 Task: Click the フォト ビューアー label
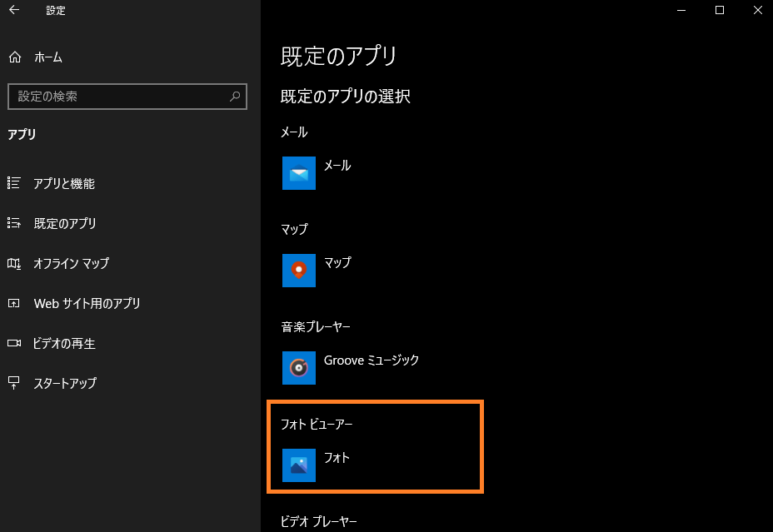[x=317, y=424]
